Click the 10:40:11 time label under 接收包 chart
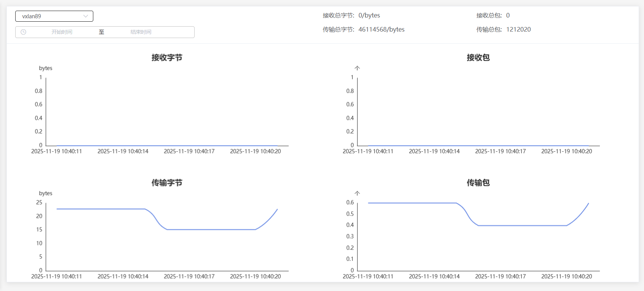644x291 pixels. (368, 151)
